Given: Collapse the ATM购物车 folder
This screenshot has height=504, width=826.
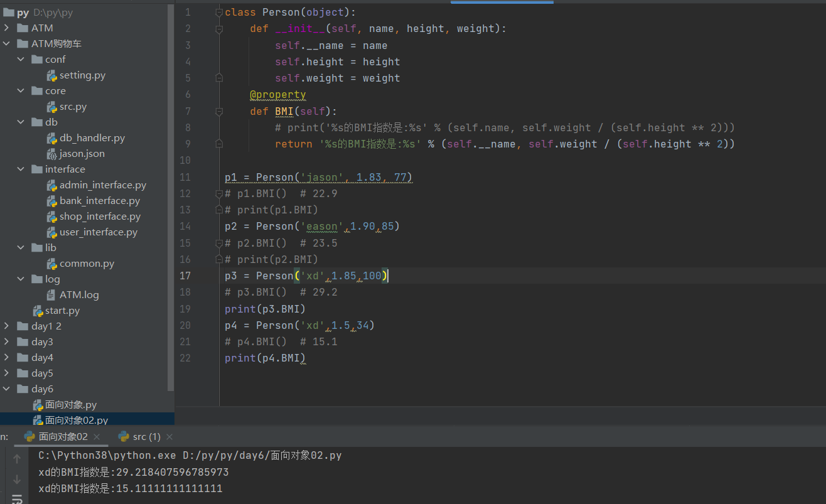Looking at the screenshot, I should click(6, 44).
